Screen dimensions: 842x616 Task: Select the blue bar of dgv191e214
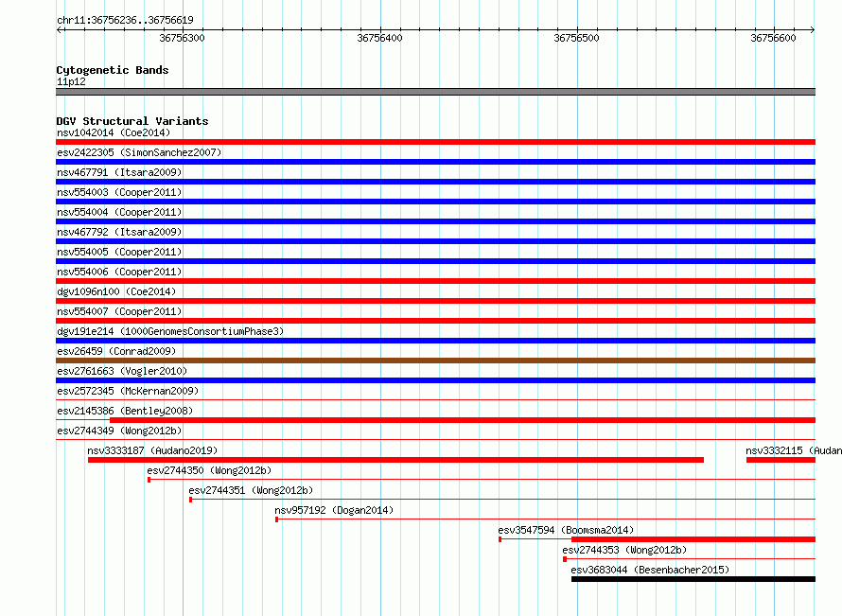pos(435,341)
